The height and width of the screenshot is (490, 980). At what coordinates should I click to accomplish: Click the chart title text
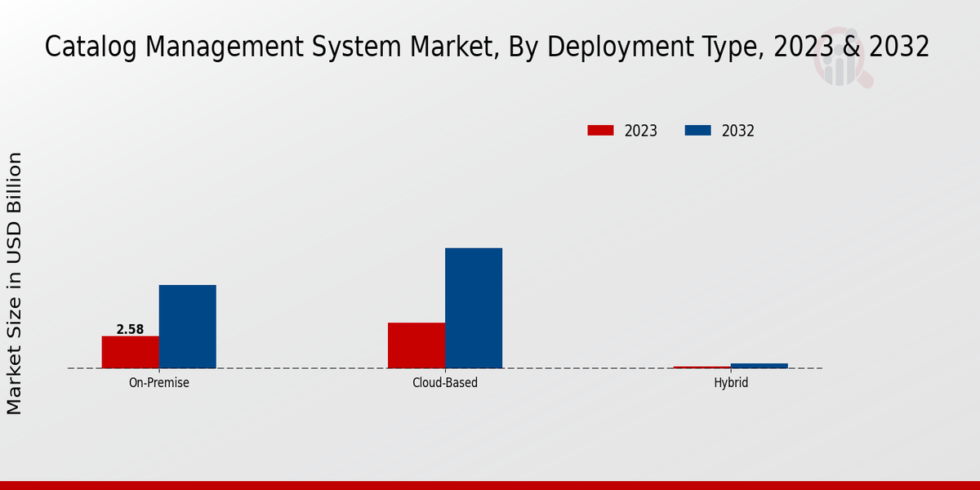pos(487,47)
